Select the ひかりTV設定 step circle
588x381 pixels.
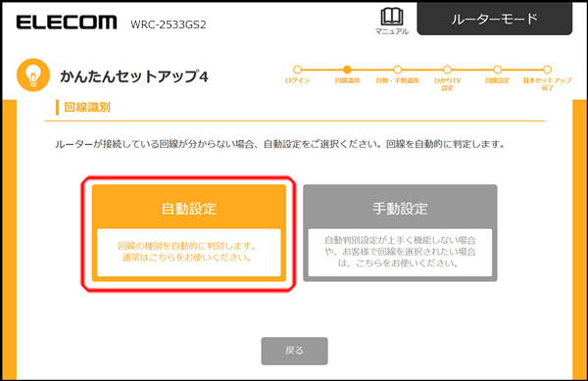[x=448, y=70]
